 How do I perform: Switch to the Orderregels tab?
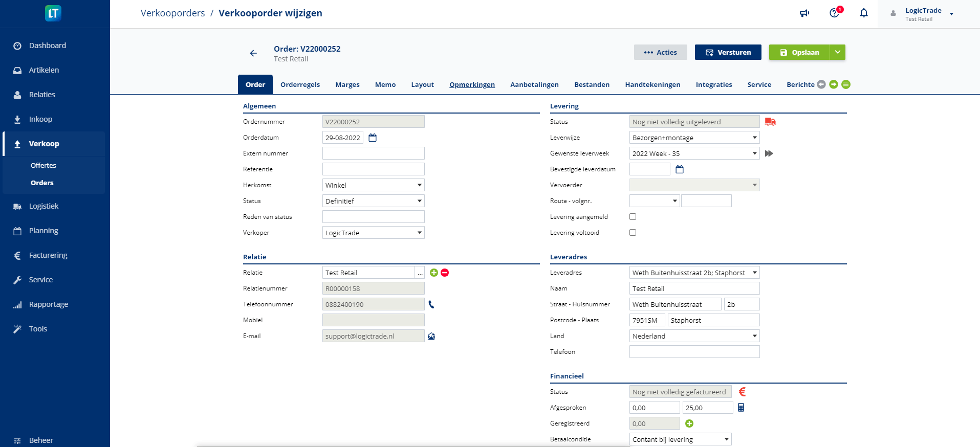[x=300, y=85]
